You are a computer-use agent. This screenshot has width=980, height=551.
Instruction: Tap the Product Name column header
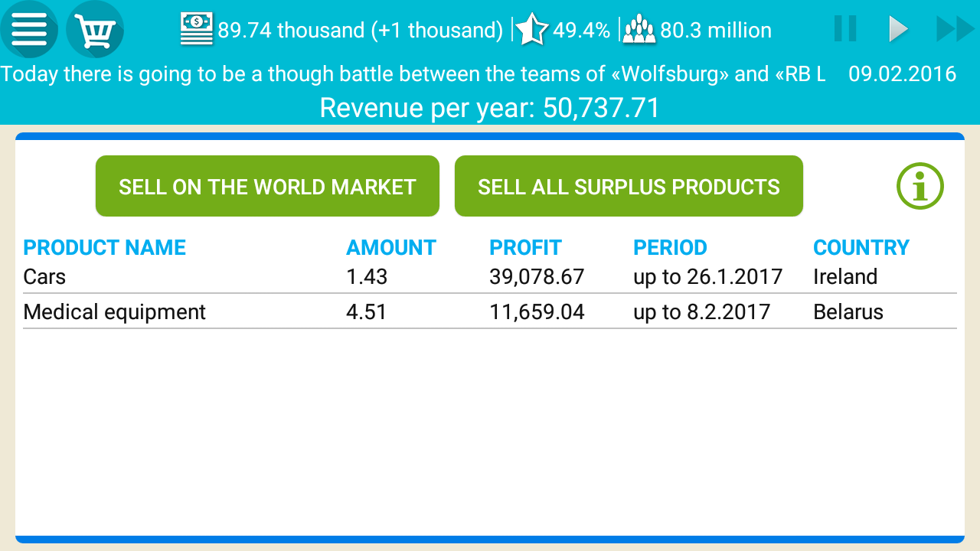click(x=105, y=248)
